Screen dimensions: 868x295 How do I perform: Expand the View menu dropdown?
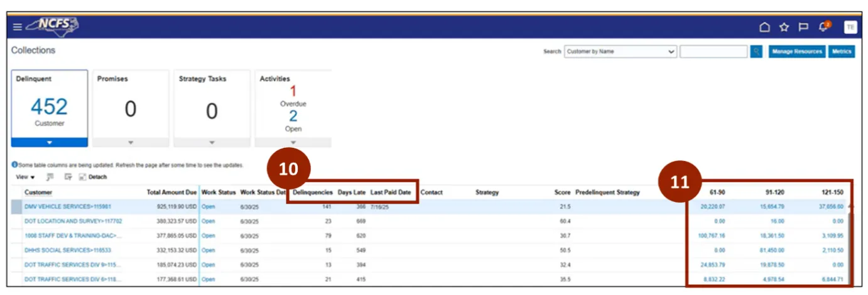coord(25,177)
